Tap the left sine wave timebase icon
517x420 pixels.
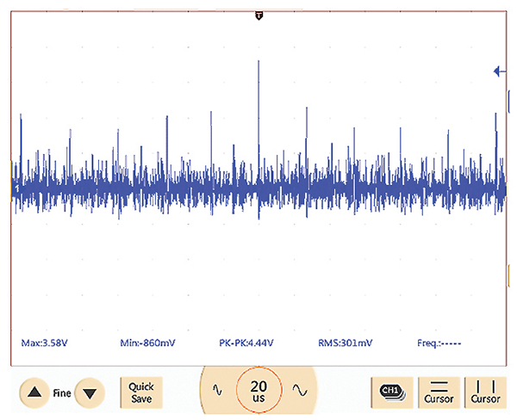click(x=217, y=391)
